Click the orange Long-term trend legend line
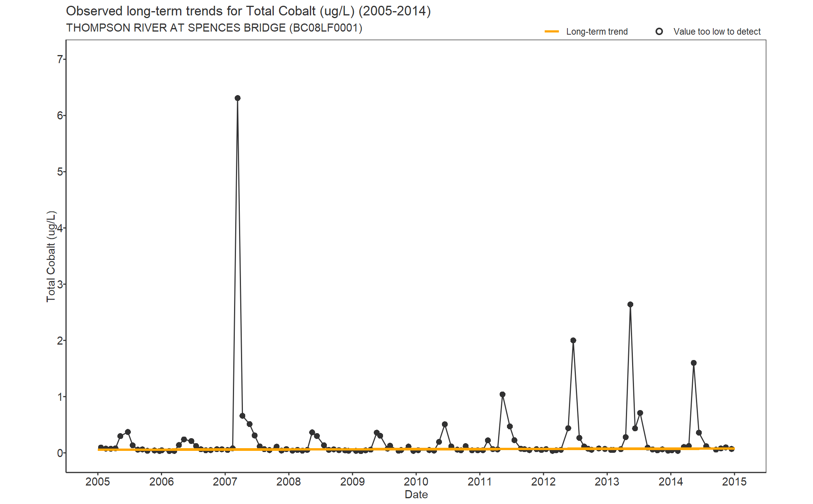The width and height of the screenshot is (813, 504). pos(552,32)
